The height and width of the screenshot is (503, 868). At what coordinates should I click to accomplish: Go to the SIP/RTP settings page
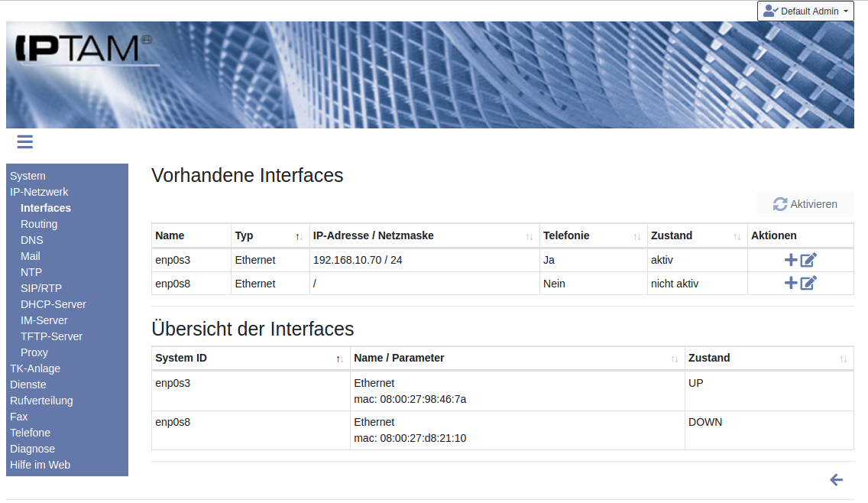tap(41, 288)
